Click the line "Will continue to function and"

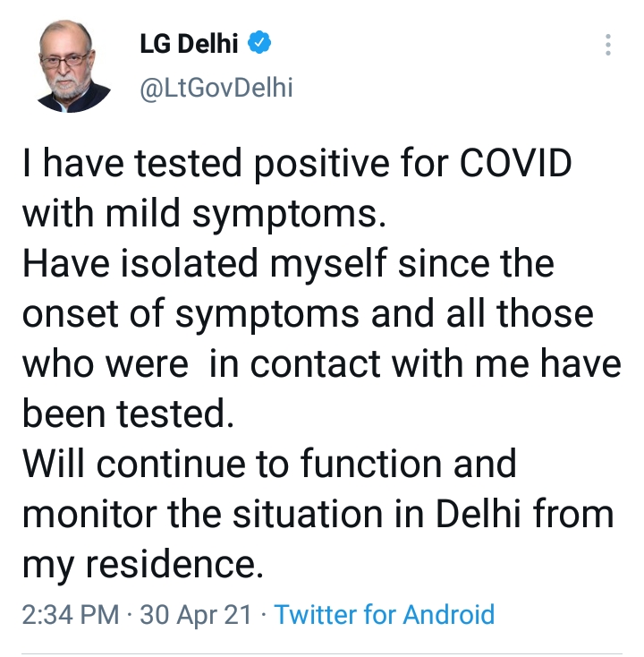(269, 464)
